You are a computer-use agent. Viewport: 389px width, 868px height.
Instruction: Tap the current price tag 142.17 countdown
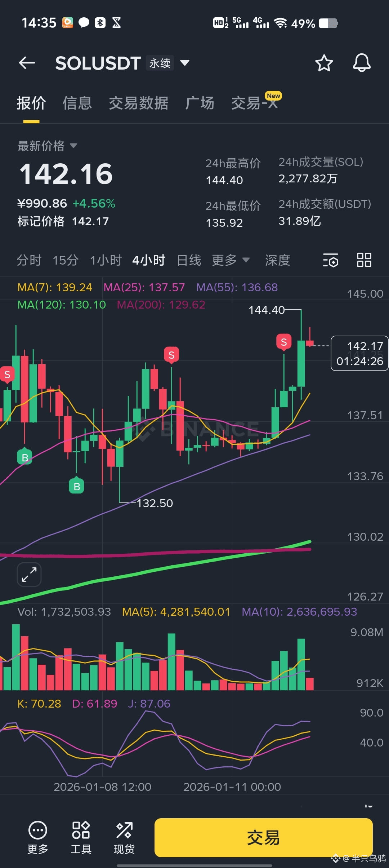tap(359, 353)
